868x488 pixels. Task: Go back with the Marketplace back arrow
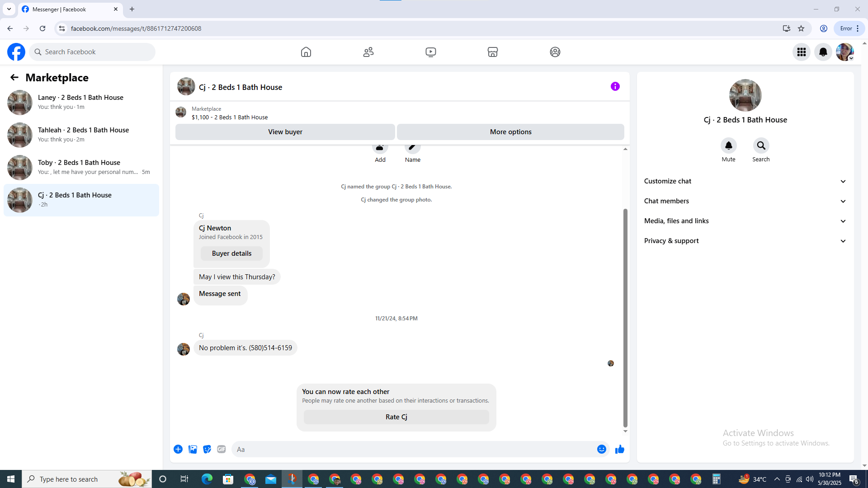(14, 78)
